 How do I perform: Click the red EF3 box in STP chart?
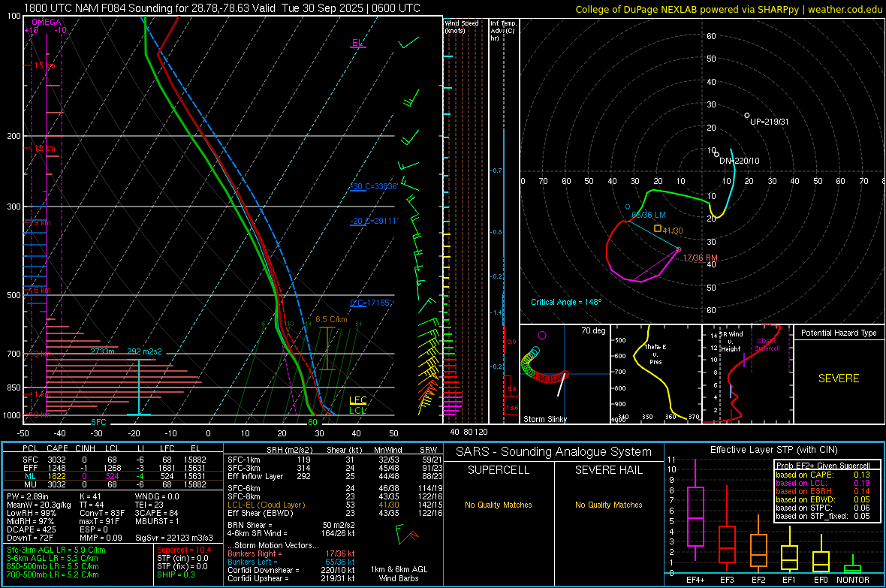(x=727, y=544)
